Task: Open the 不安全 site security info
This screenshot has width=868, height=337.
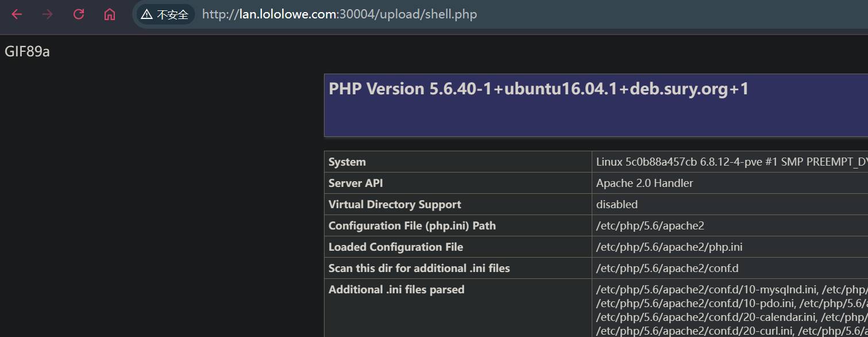Action: [165, 14]
